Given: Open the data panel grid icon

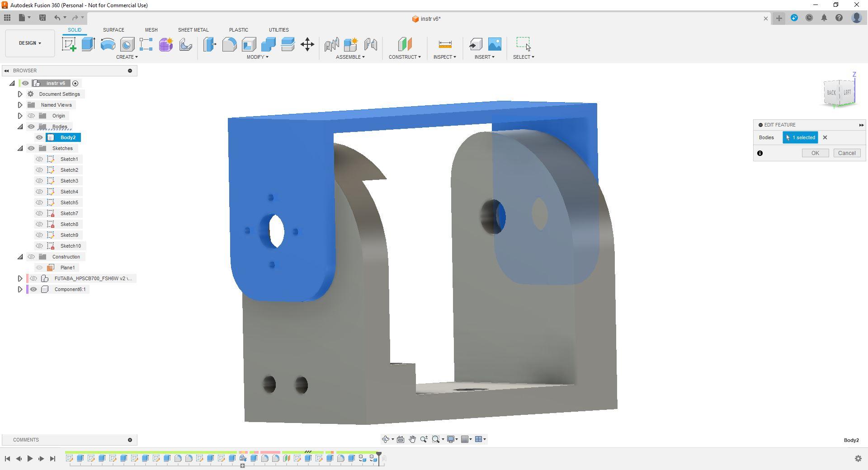Looking at the screenshot, I should pos(7,18).
